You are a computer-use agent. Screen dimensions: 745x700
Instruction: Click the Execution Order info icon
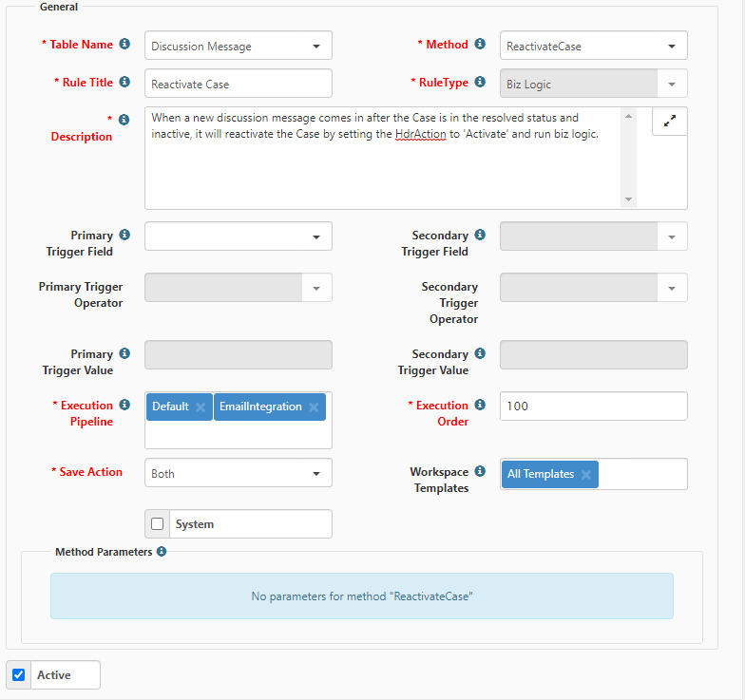[480, 406]
